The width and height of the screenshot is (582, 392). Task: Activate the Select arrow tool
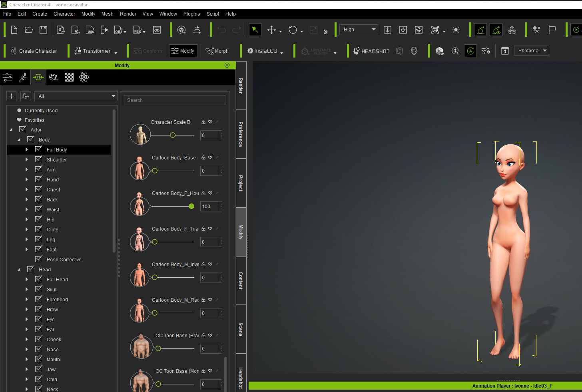tap(255, 30)
